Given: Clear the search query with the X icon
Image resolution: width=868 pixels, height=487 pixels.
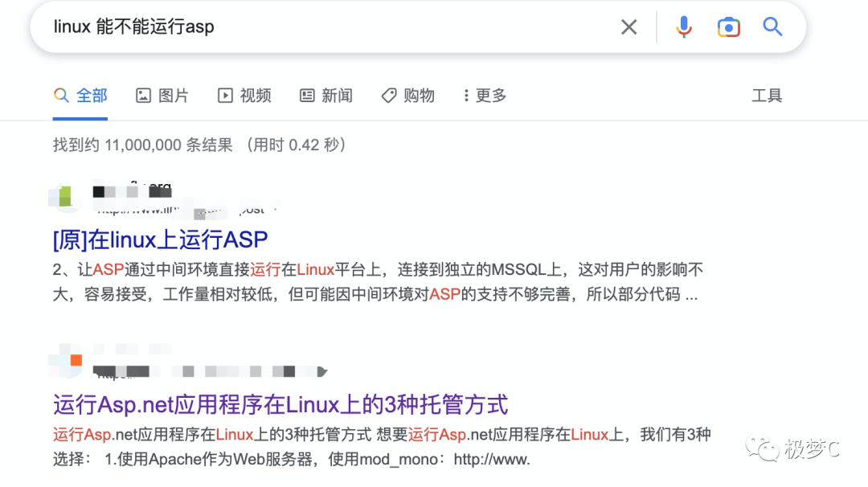Looking at the screenshot, I should (x=628, y=27).
